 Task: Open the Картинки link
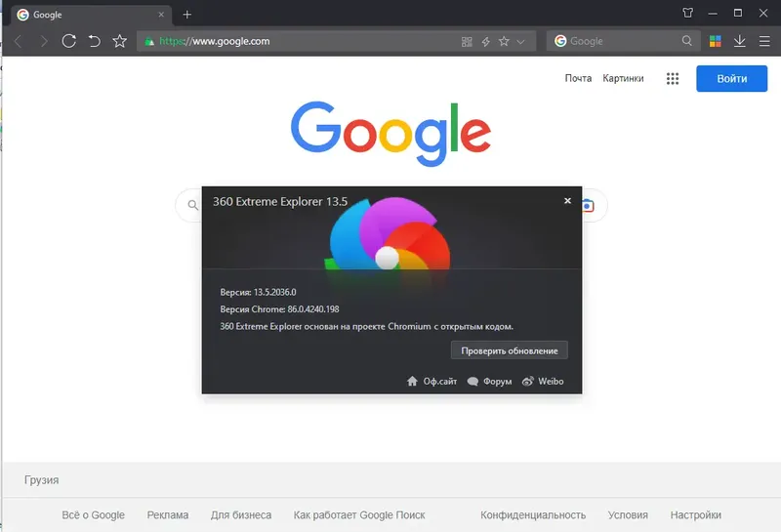point(623,78)
